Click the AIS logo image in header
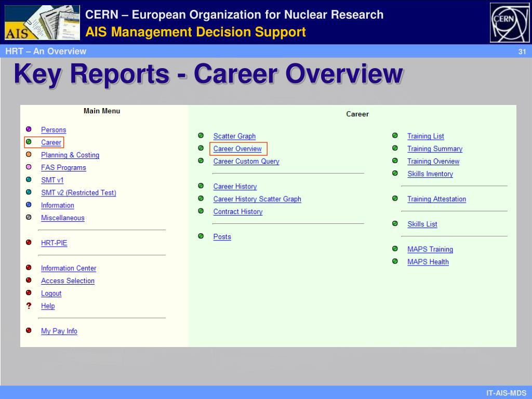532x399 pixels. [x=43, y=22]
